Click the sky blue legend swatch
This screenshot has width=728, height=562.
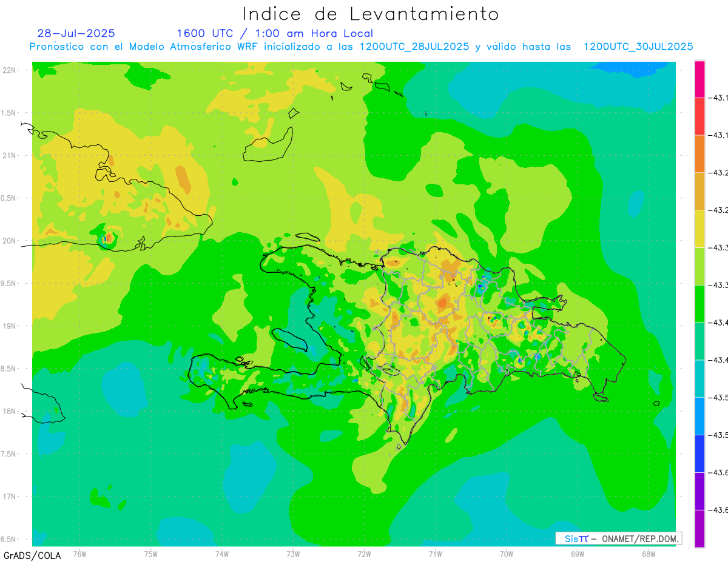click(x=699, y=415)
